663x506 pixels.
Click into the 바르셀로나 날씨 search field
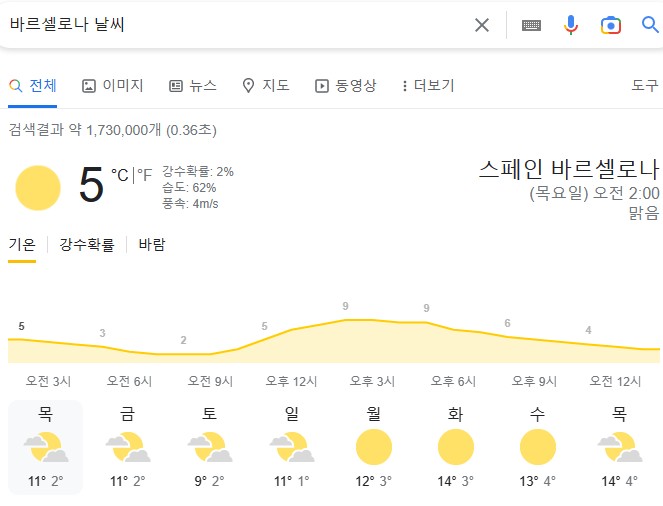point(237,25)
